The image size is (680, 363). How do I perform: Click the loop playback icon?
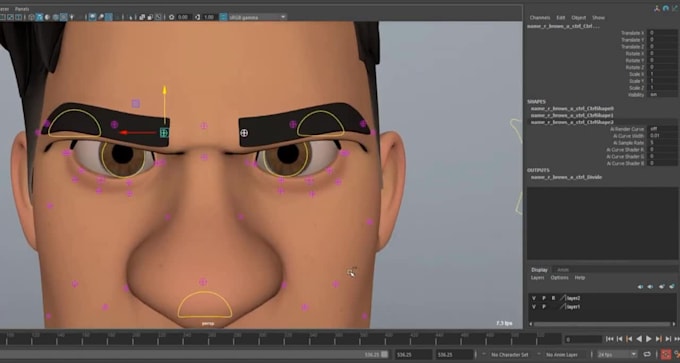pos(647,354)
